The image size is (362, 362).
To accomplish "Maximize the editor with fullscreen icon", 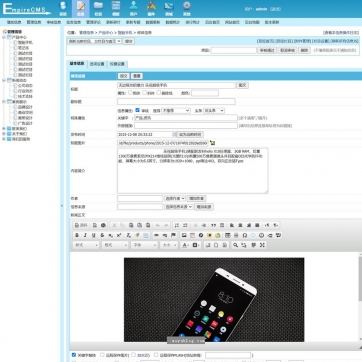I will 262,245.
